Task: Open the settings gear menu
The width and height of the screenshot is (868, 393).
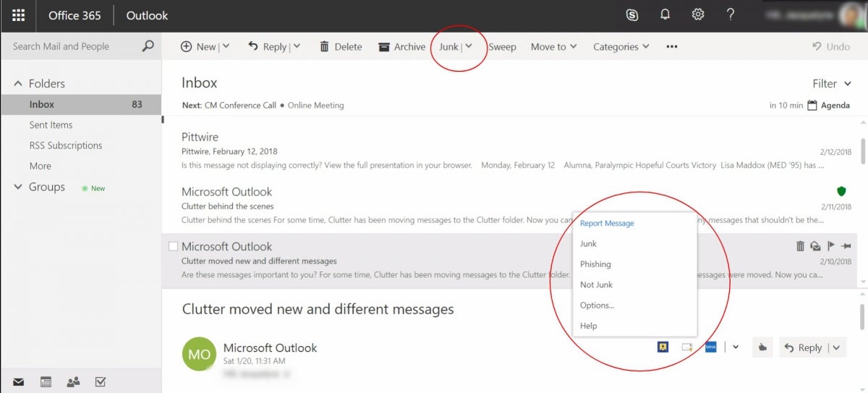Action: (x=697, y=15)
